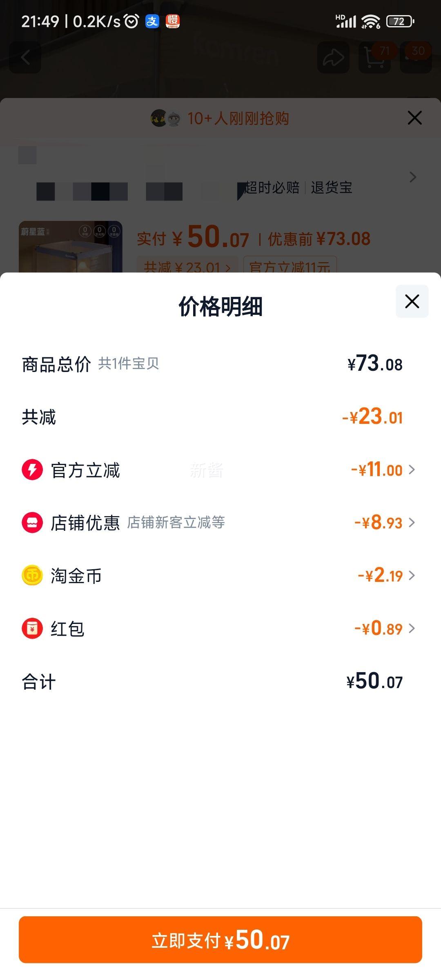Tap the 红包 red envelope icon

pyautogui.click(x=32, y=628)
